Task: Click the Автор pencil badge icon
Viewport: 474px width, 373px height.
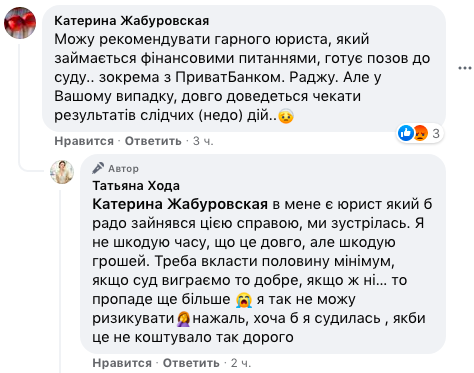Action: click(x=98, y=168)
